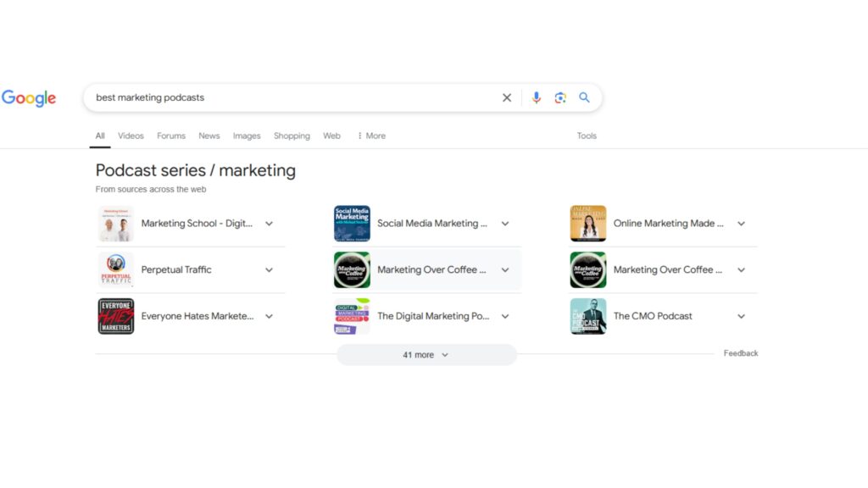Submit search using the magnifying glass icon
The image size is (868, 488).
point(584,98)
